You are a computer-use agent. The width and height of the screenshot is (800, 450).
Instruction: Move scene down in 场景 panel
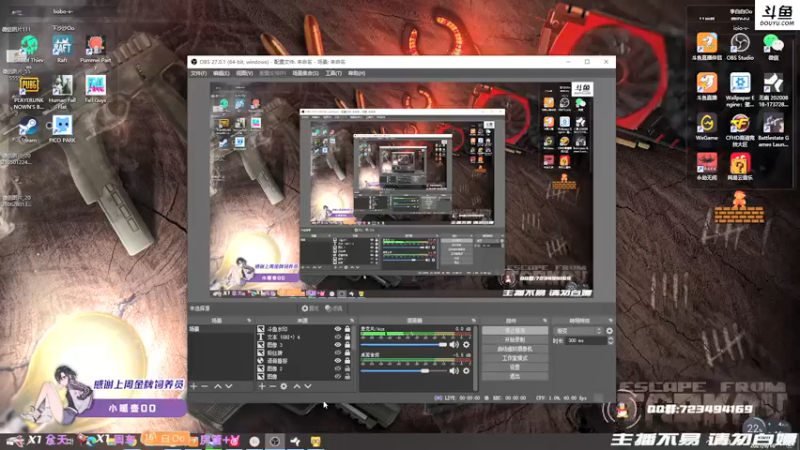229,387
